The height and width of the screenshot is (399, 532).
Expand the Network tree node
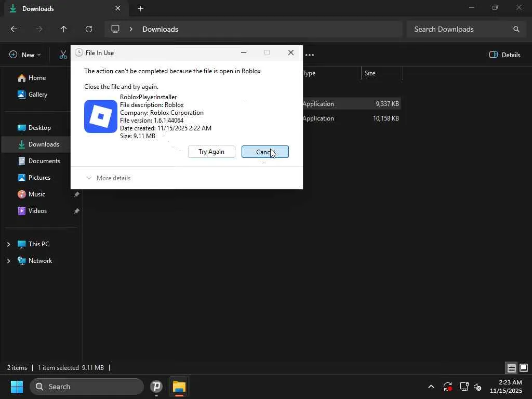(x=8, y=261)
